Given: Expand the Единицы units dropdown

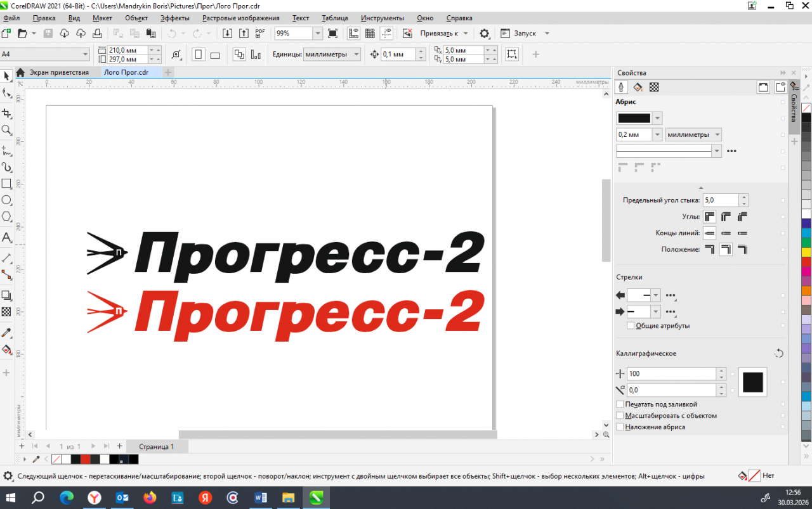Looking at the screenshot, I should [x=357, y=55].
